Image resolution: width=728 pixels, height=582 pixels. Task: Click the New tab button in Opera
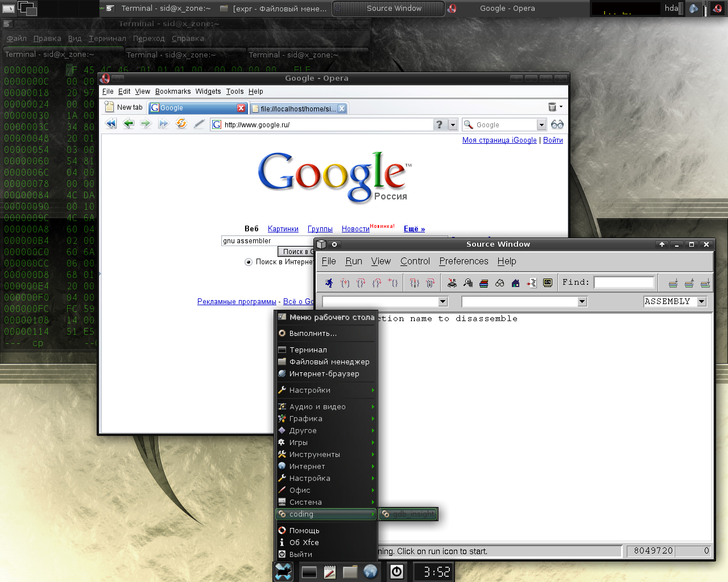124,107
